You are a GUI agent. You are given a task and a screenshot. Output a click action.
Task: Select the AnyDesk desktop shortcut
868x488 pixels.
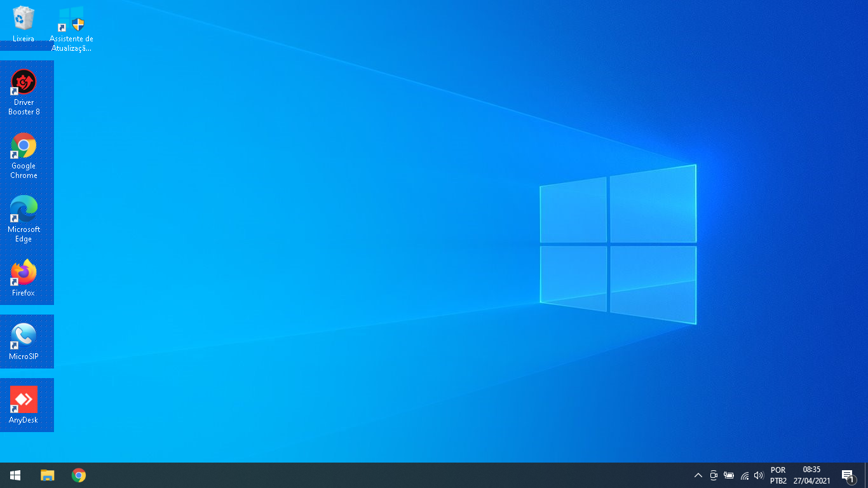pos(24,405)
